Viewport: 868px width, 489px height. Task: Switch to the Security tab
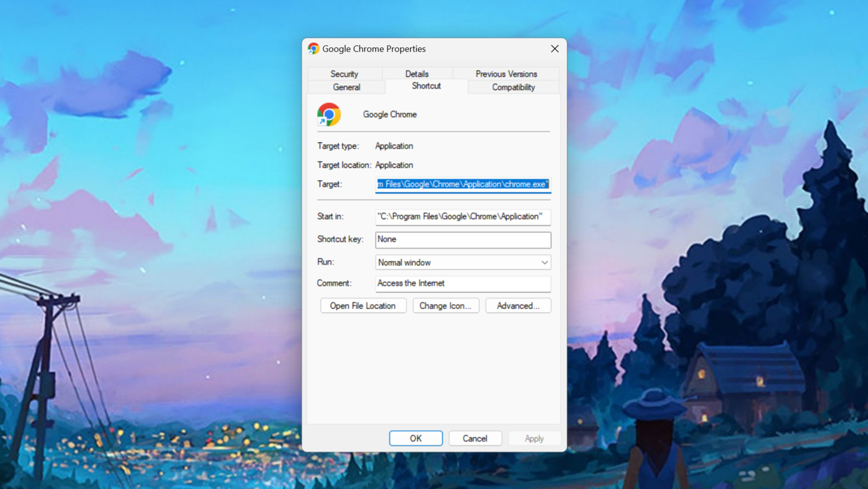(344, 74)
